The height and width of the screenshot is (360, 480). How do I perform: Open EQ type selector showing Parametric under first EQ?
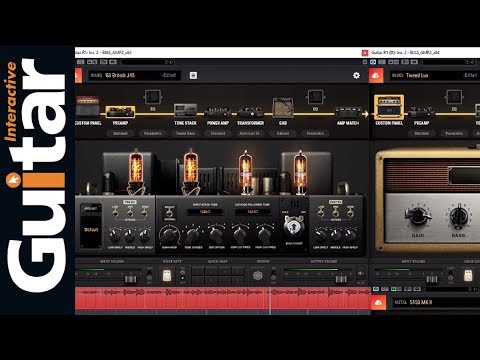153,133
